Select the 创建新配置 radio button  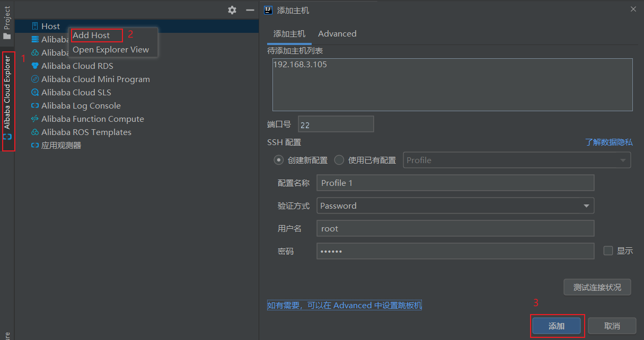[278, 160]
